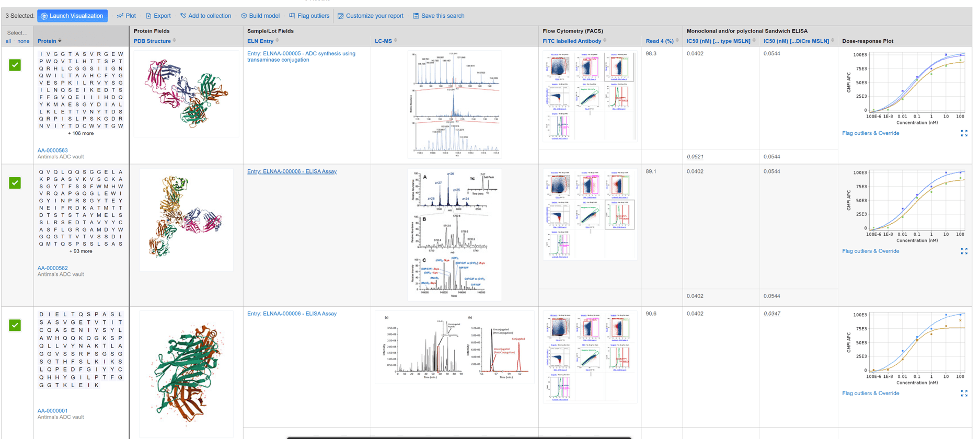Image resolution: width=980 pixels, height=439 pixels.
Task: Open the AA-0000562 protein link
Action: click(52, 268)
